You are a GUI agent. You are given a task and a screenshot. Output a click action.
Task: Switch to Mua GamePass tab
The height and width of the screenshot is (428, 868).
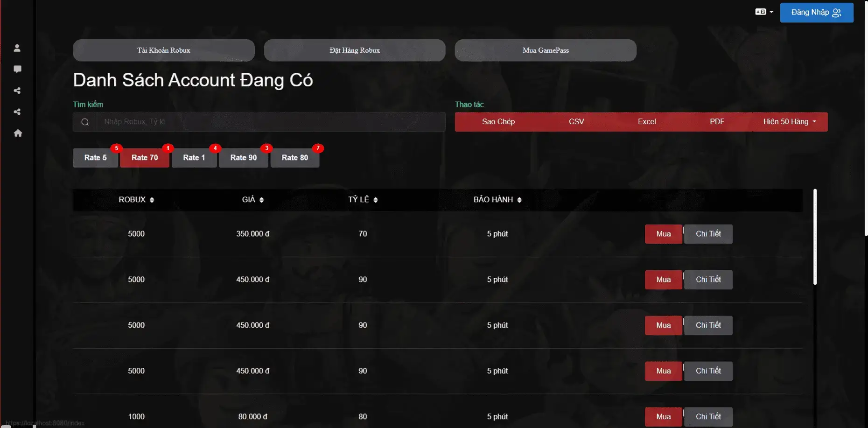[546, 50]
